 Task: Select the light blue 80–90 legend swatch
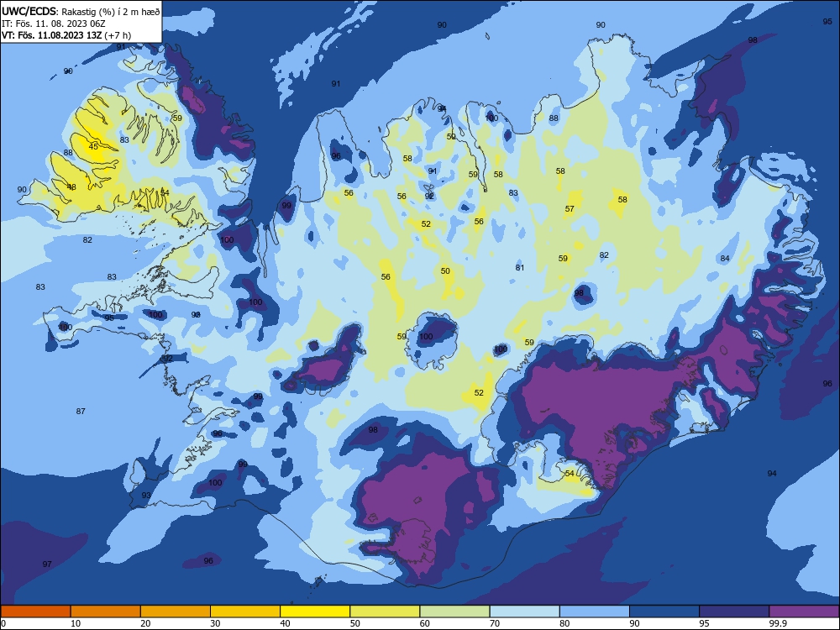[595, 612]
